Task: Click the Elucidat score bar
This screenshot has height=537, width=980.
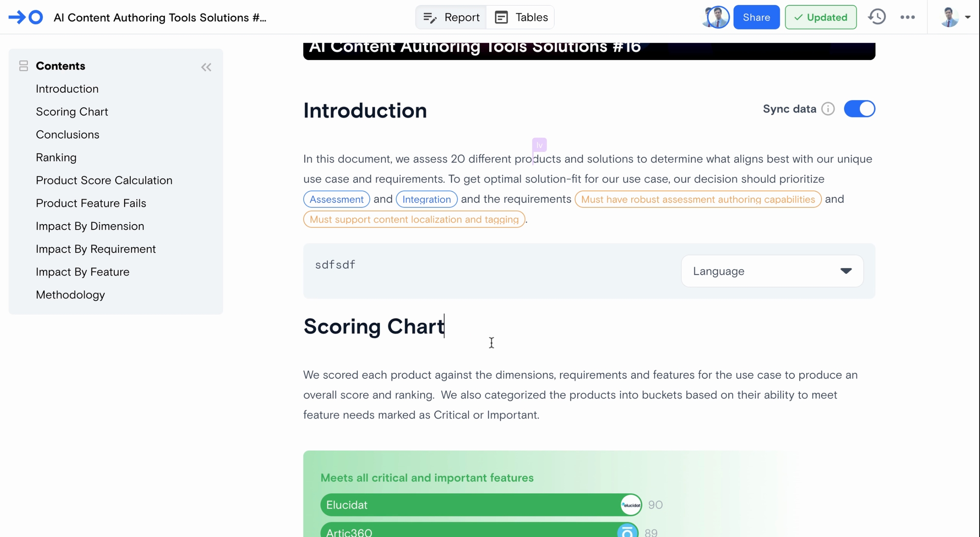Action: [468, 505]
